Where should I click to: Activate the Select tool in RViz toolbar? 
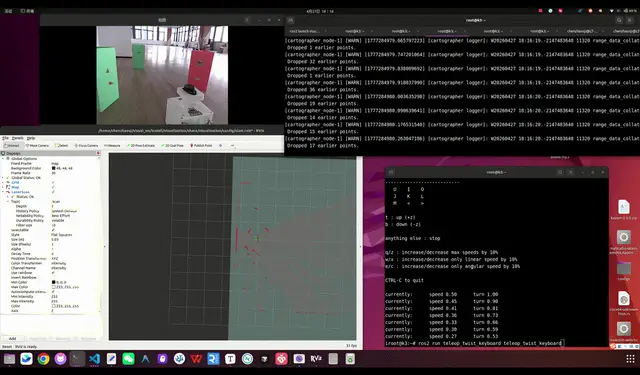coord(62,146)
